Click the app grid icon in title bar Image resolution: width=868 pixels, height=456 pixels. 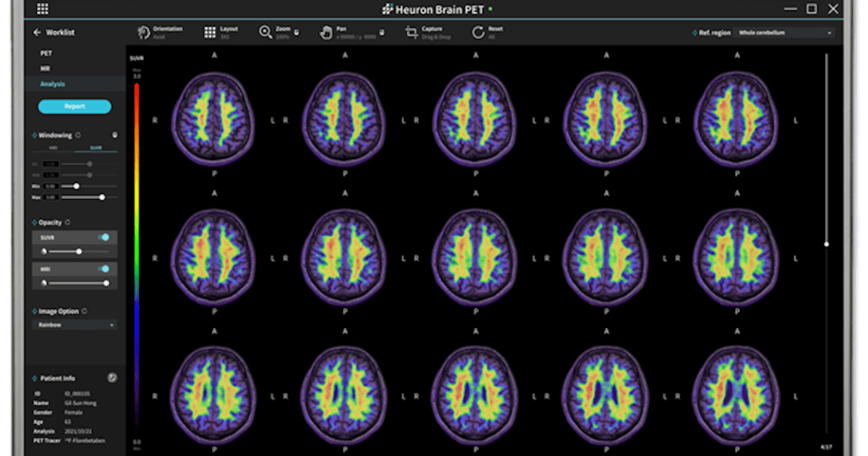tap(41, 8)
